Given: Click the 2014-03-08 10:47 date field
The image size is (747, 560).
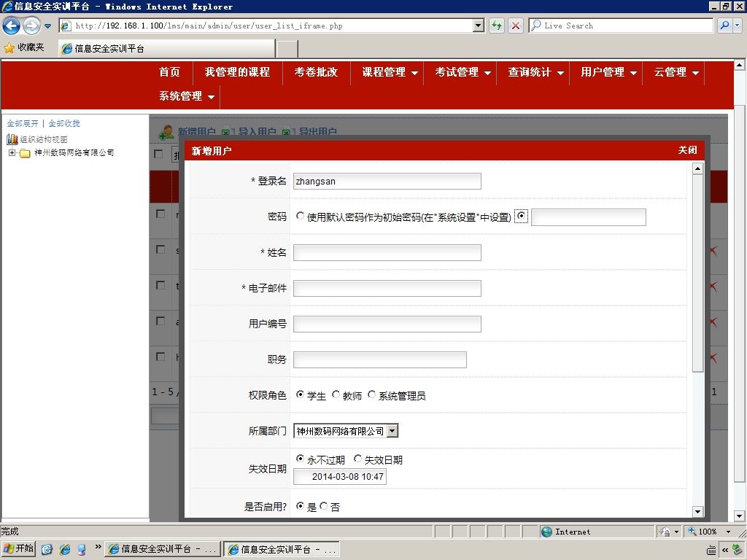Looking at the screenshot, I should (340, 477).
